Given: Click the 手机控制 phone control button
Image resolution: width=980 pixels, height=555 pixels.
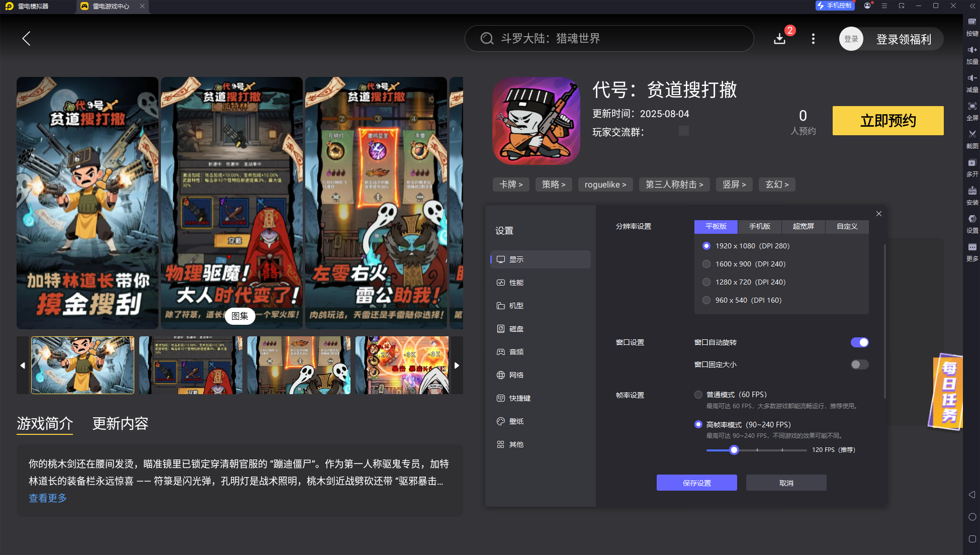Looking at the screenshot, I should tap(835, 6).
